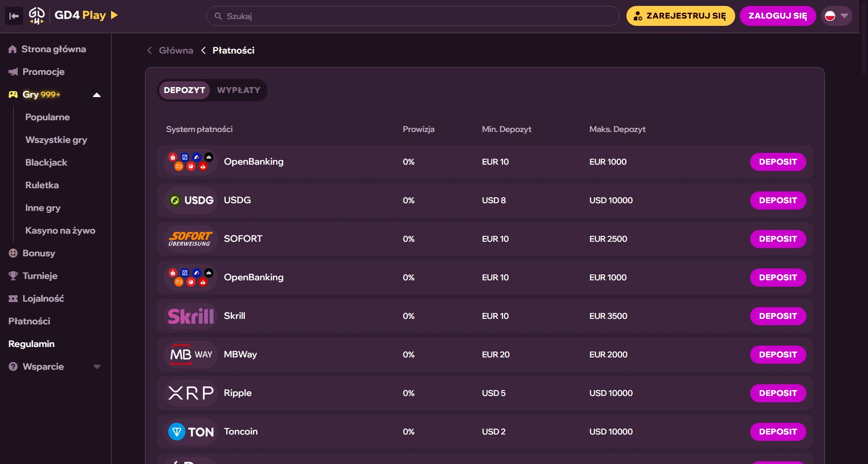Click the Skrill payment logo
868x464 pixels.
coord(190,316)
